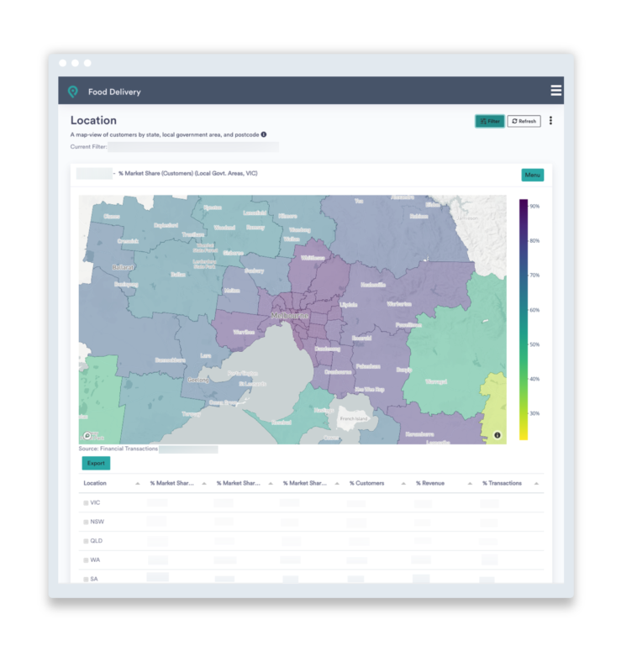Sort by % Transactions column arrow
637x672 pixels.
[536, 484]
